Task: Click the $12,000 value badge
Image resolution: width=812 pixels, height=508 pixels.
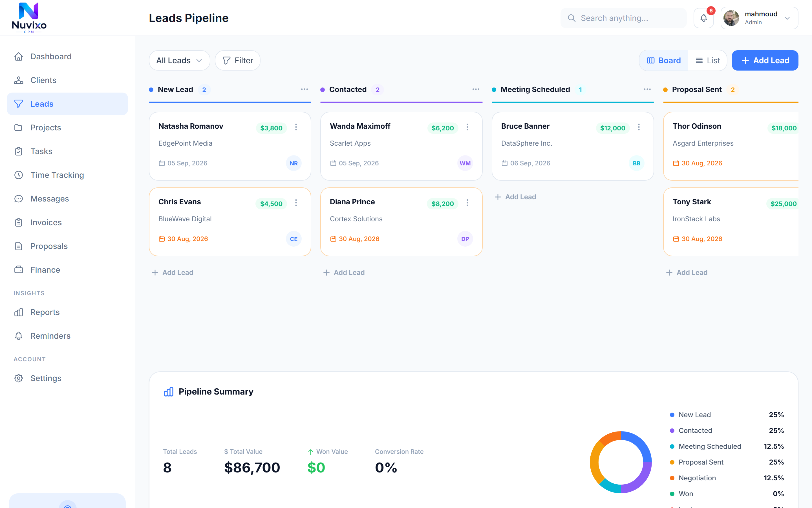Action: 613,128
